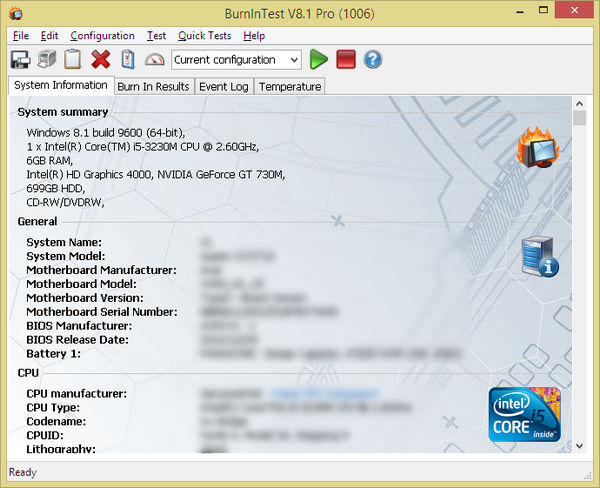
Task: Click the clipboard copy toolbar icon
Action: coord(73,59)
